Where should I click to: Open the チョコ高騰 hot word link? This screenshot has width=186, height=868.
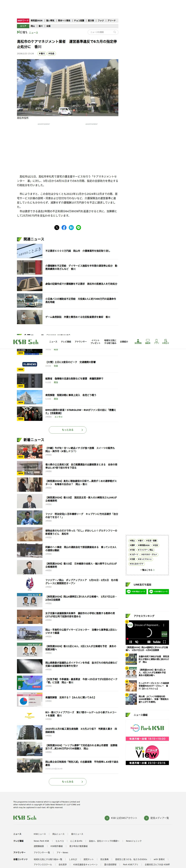[x=79, y=21]
